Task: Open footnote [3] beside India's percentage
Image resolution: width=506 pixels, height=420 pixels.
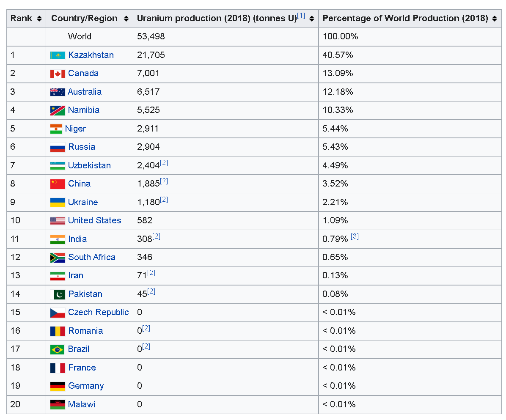Action: tap(355, 236)
